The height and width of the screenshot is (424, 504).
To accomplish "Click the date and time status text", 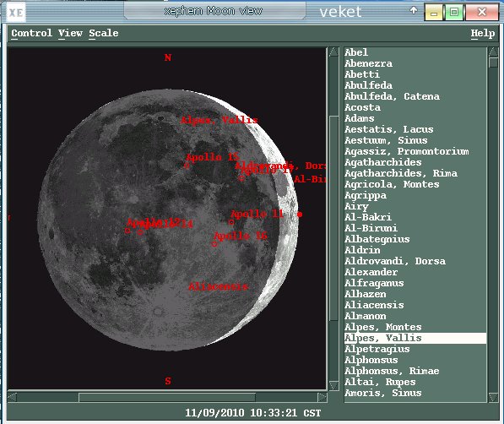I will pyautogui.click(x=253, y=413).
